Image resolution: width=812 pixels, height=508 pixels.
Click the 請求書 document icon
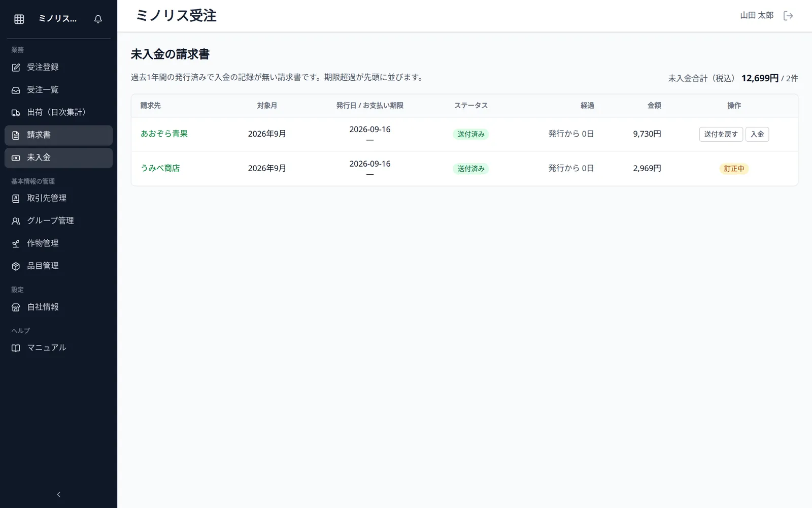point(16,135)
